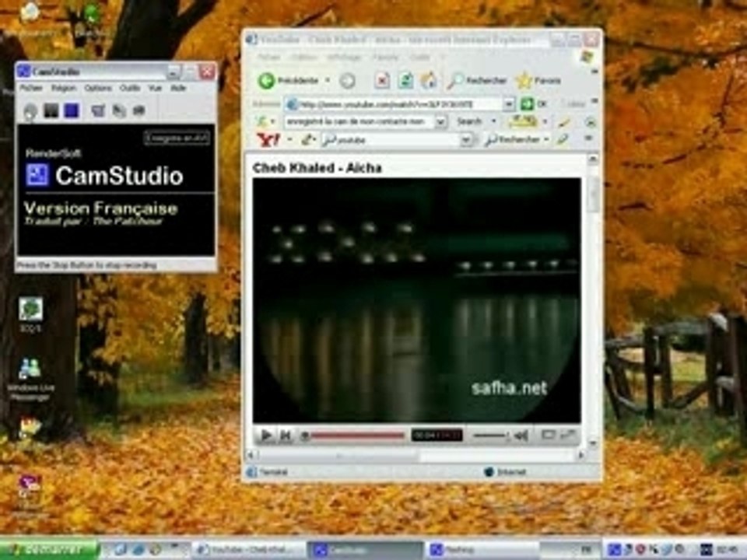Click the Liens links bar label
747x560 pixels.
click(x=576, y=103)
